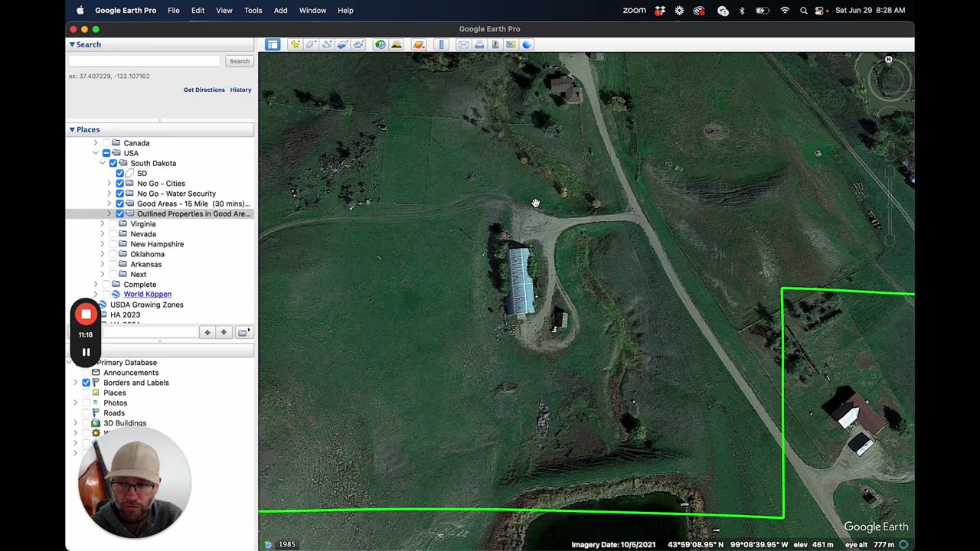Check the Canada folder checkbox
The image size is (980, 551).
point(106,143)
